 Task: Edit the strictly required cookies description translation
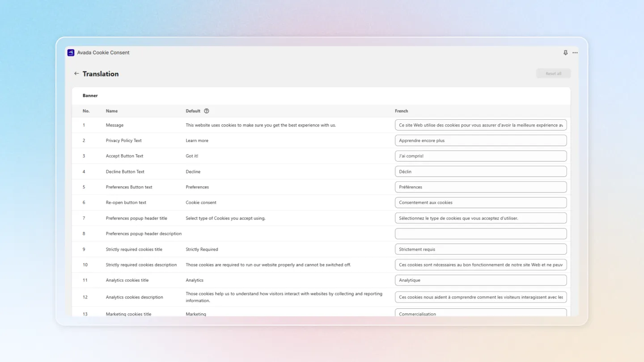(481, 265)
